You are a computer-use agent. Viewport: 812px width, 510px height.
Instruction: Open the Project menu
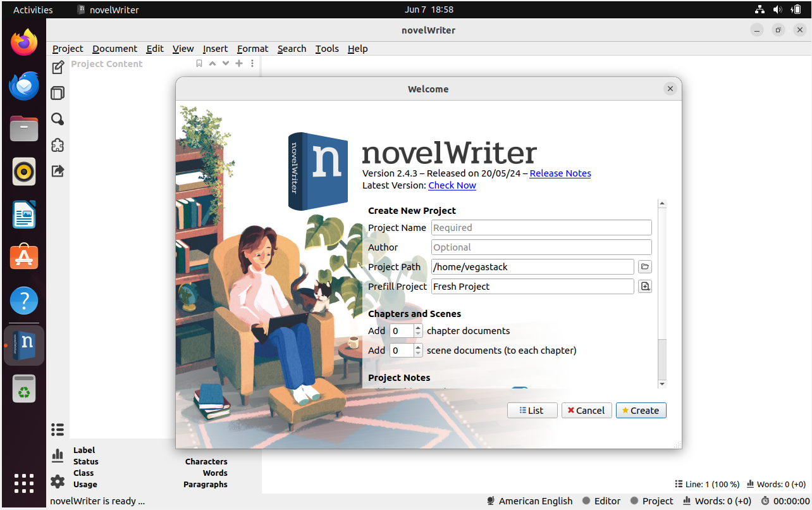click(68, 49)
